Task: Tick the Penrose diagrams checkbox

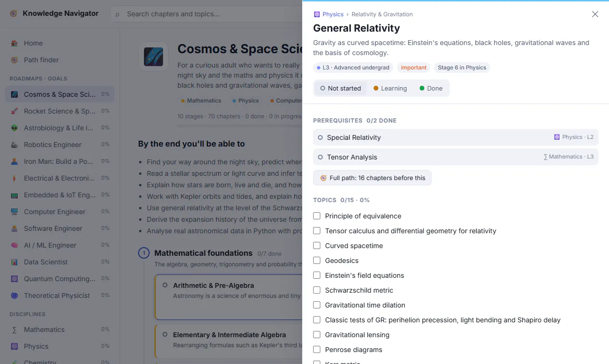Action: click(x=316, y=350)
